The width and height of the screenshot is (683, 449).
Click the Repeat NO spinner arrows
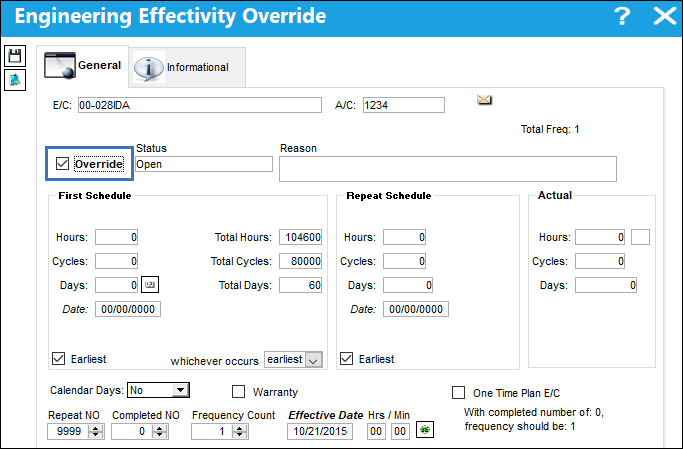click(95, 431)
